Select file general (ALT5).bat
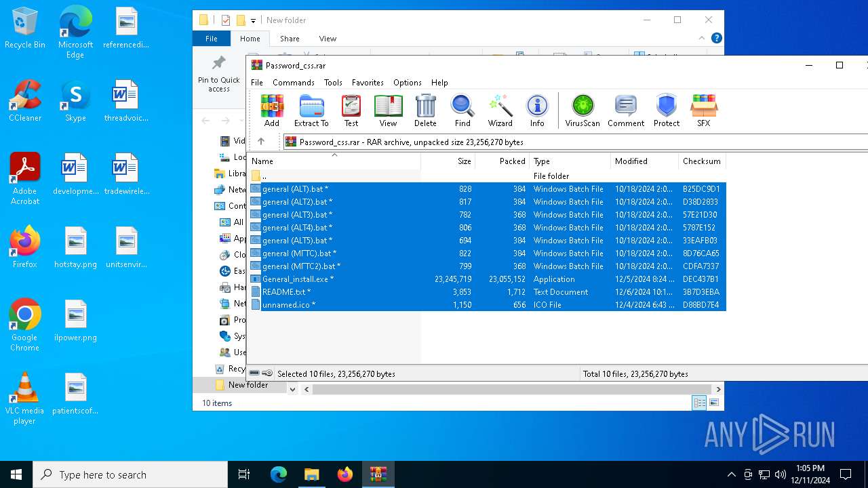 (487, 241)
